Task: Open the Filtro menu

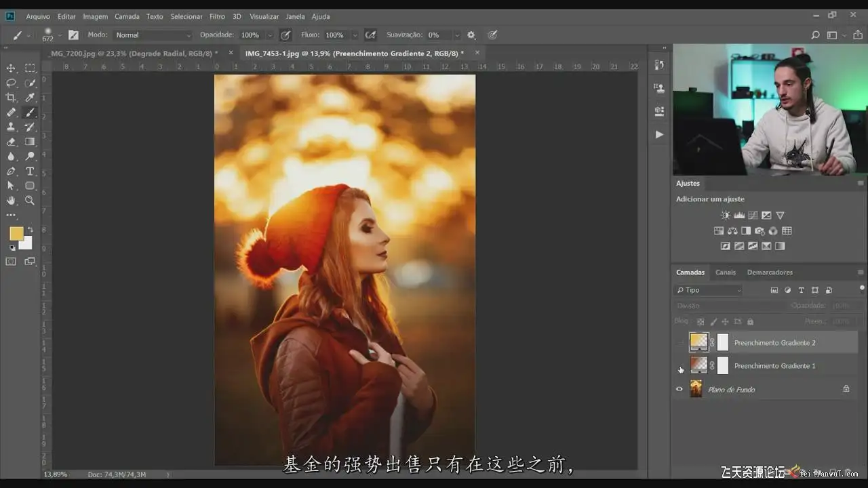Action: (x=217, y=16)
